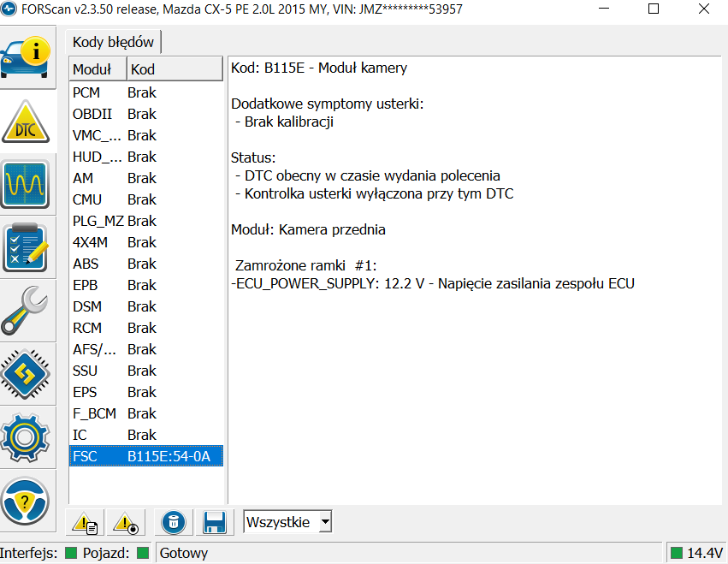Select the PCM module row
This screenshot has width=728, height=564.
coord(145,92)
